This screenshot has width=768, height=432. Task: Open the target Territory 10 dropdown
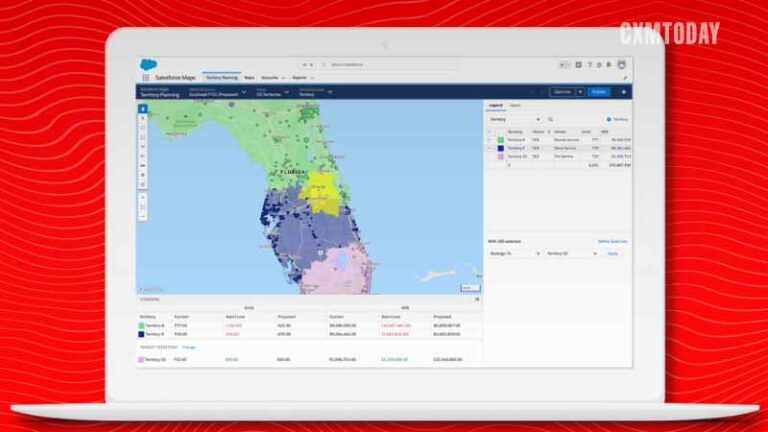(571, 254)
